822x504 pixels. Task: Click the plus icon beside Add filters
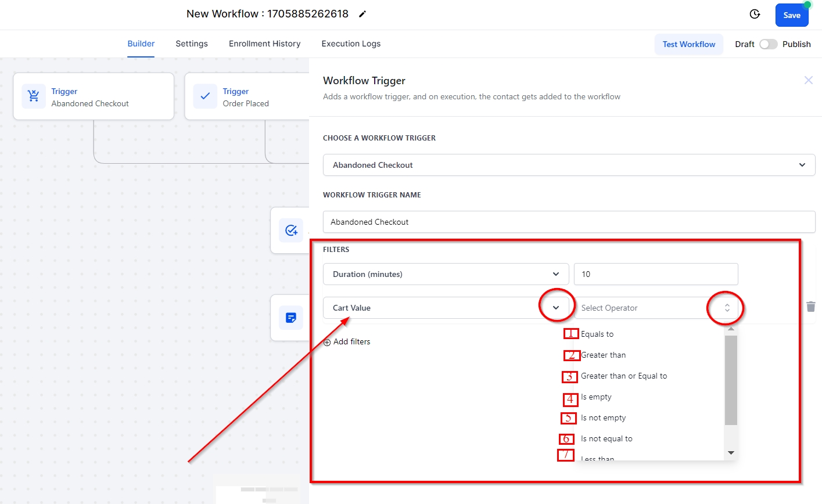pyautogui.click(x=327, y=342)
